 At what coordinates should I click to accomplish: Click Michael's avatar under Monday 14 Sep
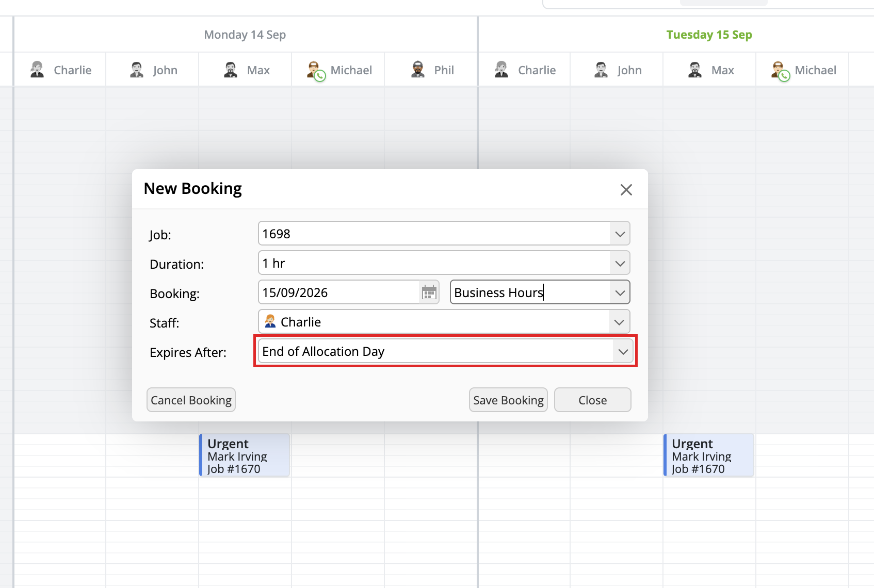click(x=315, y=71)
